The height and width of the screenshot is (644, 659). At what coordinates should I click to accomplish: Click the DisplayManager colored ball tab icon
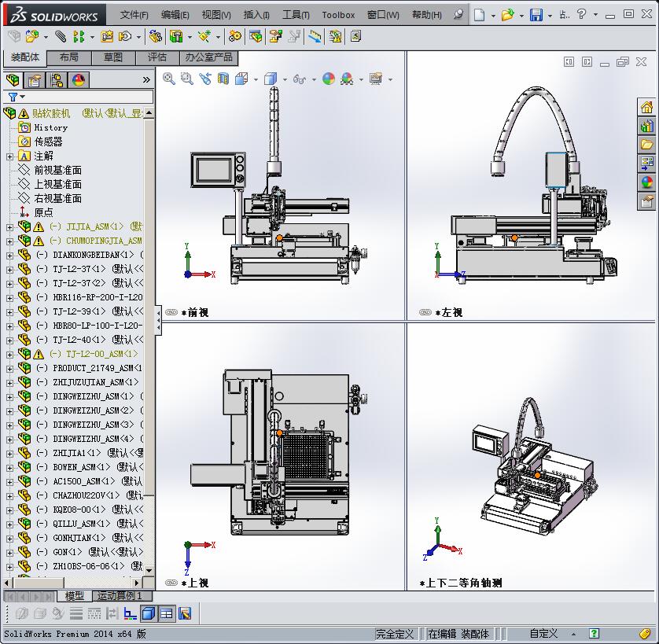79,80
